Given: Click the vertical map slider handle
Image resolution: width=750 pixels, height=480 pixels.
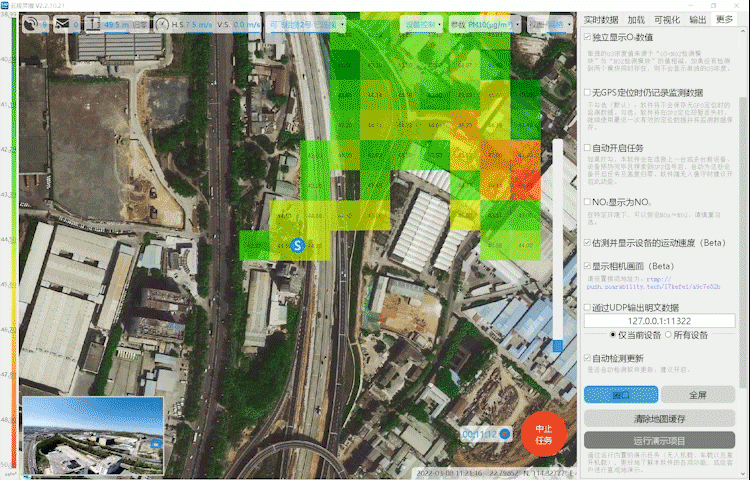Looking at the screenshot, I should click(x=557, y=345).
